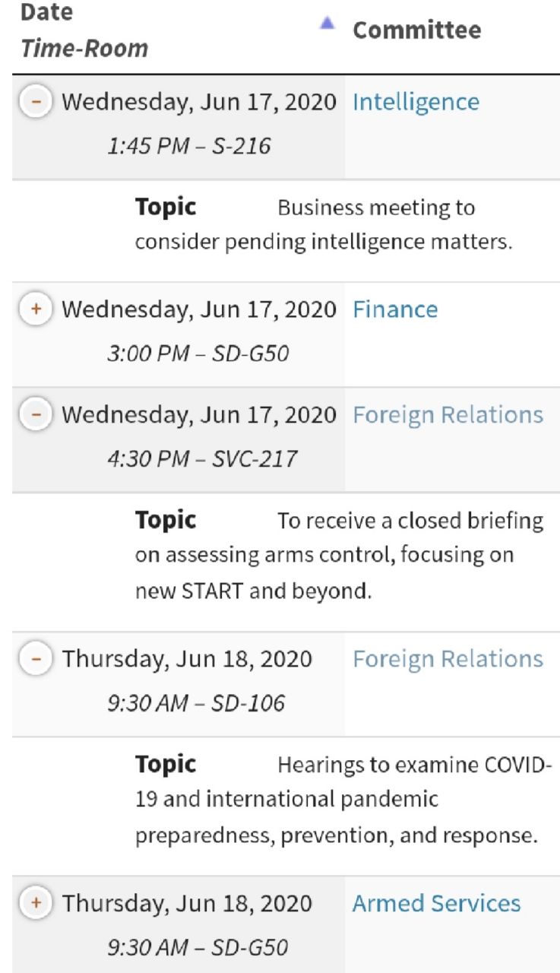560x973 pixels.
Task: Select the 9:30 AM – SD-106 time slot
Action: pyautogui.click(x=195, y=702)
